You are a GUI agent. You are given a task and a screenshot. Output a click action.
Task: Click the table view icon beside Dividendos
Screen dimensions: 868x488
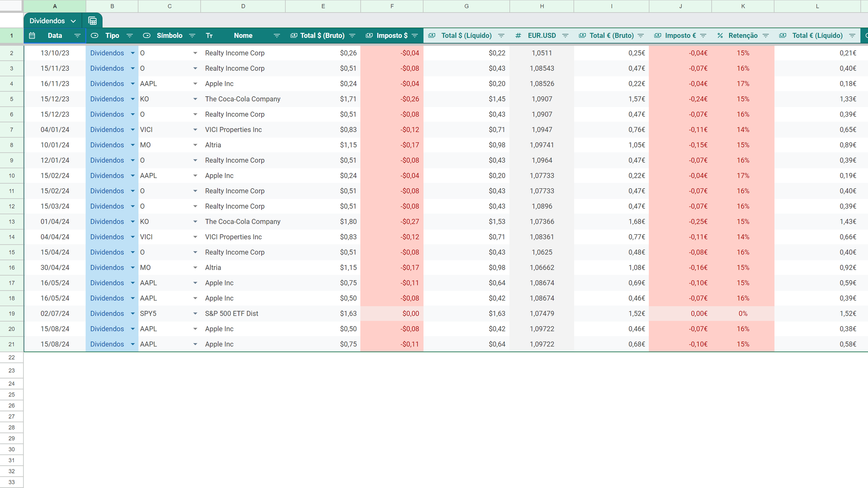92,21
